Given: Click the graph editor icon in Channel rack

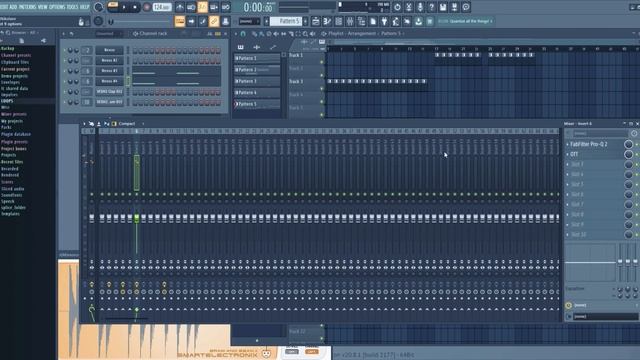Looking at the screenshot, I should coord(210,33).
